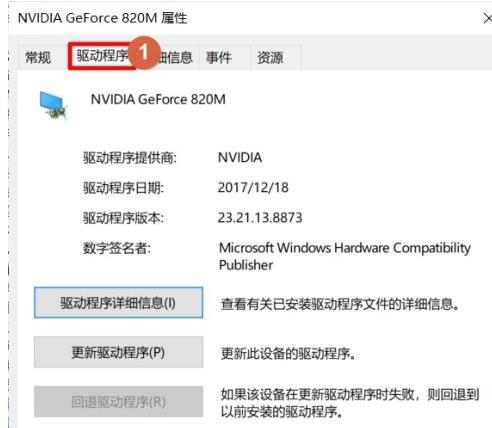Click Microsoft Windows Hardware Compatibility Publisher text
Viewport: 492px width, 428px height.
tap(344, 256)
